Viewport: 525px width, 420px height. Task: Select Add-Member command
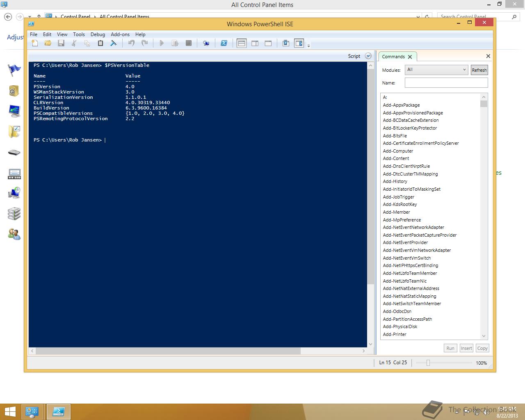396,212
